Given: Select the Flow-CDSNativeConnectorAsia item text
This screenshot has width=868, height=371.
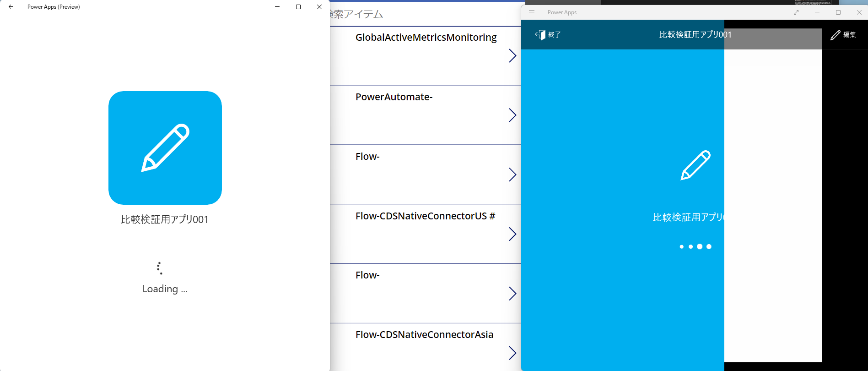Looking at the screenshot, I should 424,335.
